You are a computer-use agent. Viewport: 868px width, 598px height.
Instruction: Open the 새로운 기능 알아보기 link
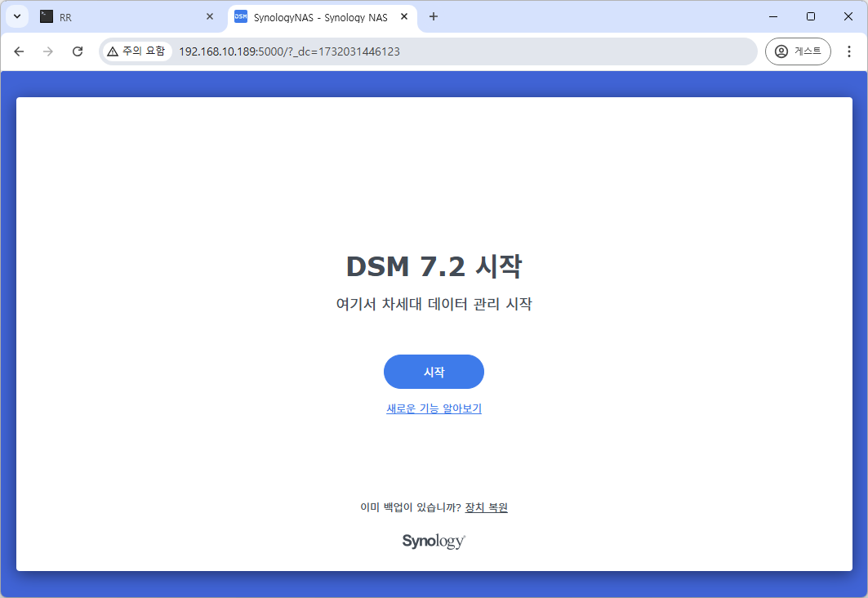(x=434, y=408)
